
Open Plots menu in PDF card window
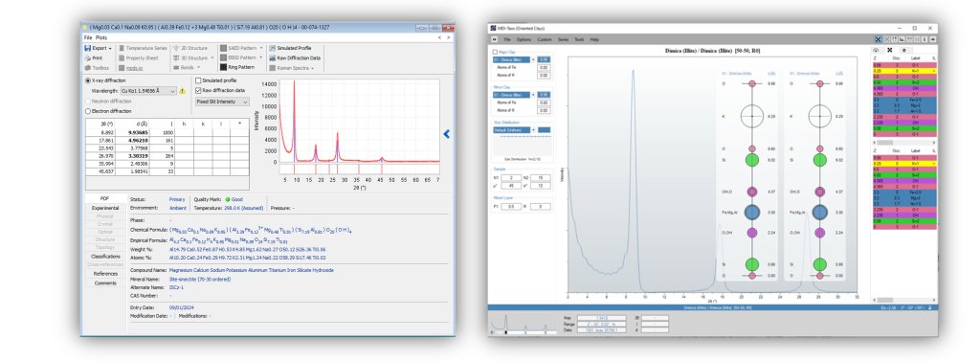coord(101,38)
